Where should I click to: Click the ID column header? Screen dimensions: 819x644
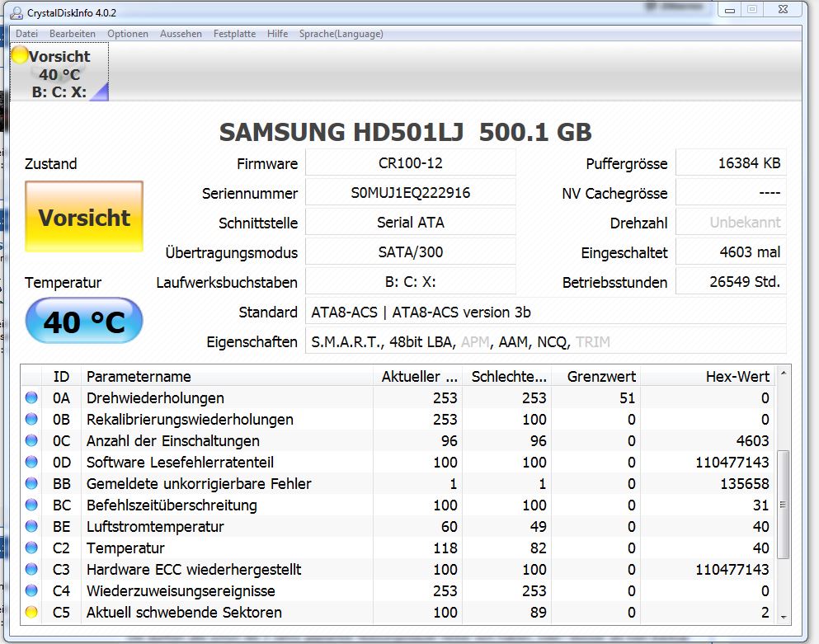coord(61,376)
